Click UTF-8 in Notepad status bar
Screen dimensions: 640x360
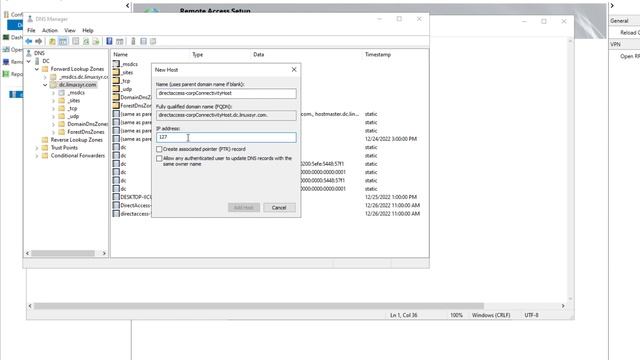[531, 315]
